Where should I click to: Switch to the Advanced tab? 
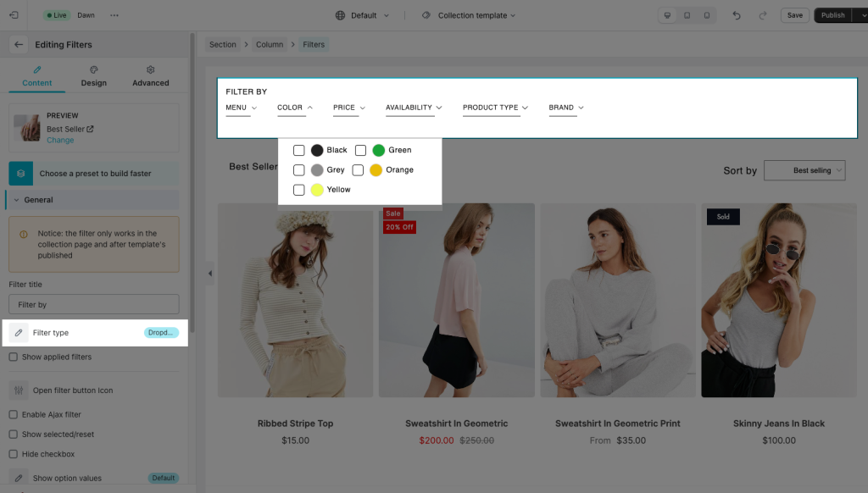coord(151,77)
